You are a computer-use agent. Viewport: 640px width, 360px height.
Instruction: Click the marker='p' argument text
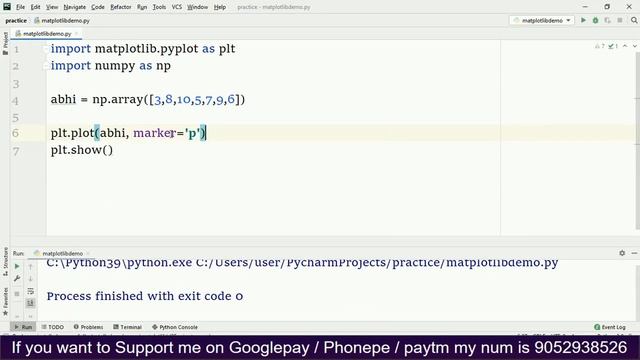[x=167, y=133]
